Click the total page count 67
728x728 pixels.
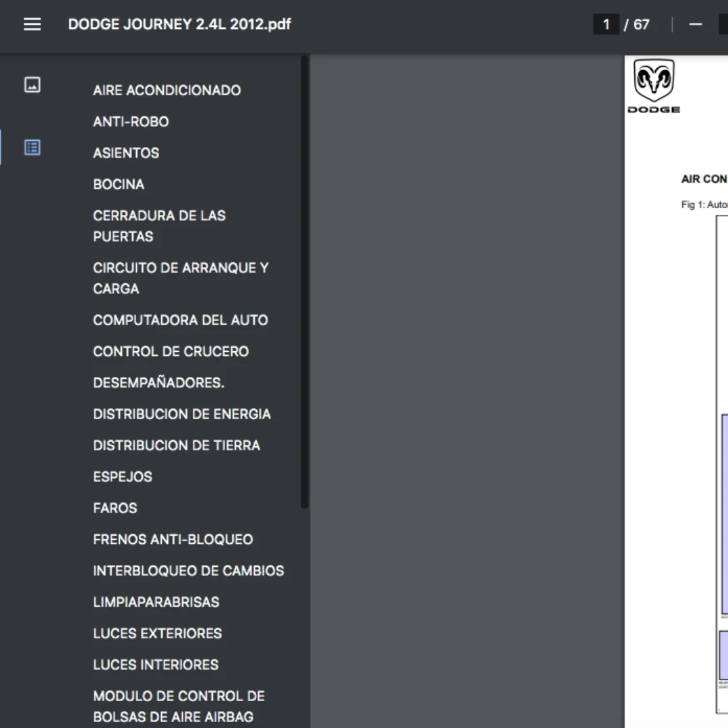tap(641, 24)
